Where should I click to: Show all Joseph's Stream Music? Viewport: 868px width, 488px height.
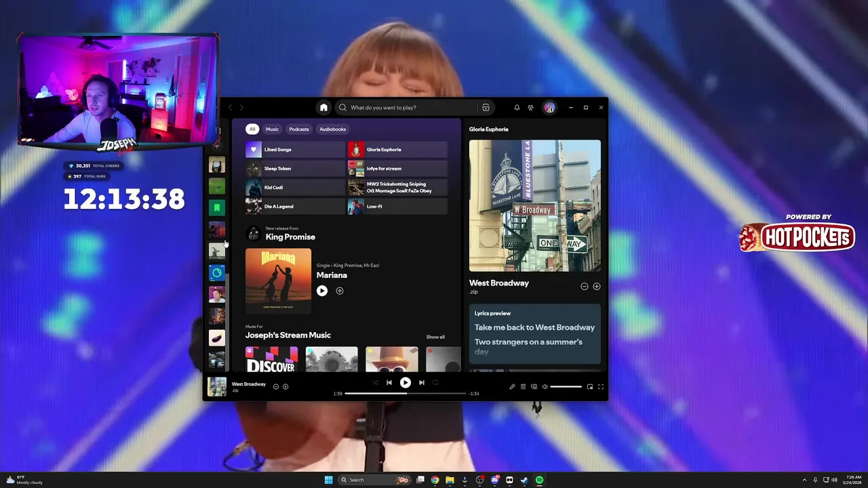435,337
